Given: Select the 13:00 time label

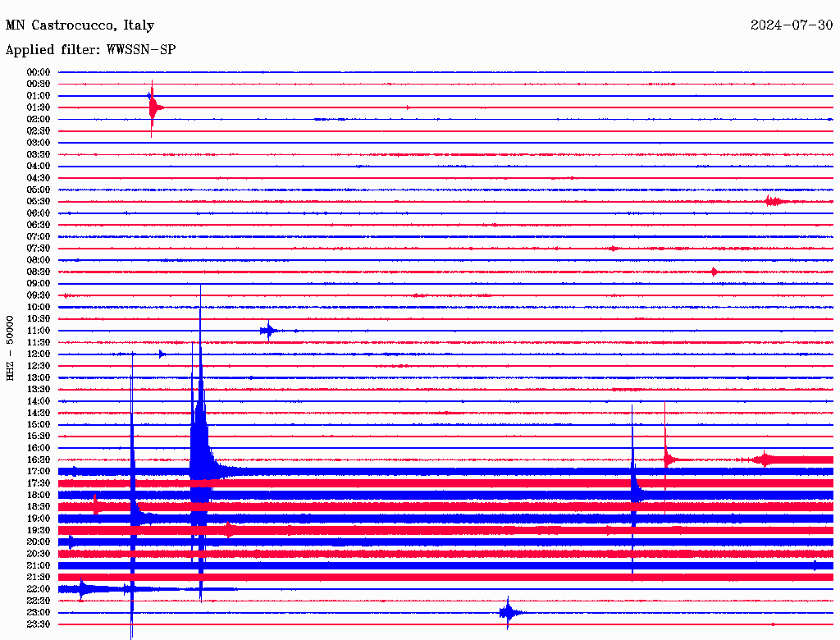Looking at the screenshot, I should [x=38, y=377].
